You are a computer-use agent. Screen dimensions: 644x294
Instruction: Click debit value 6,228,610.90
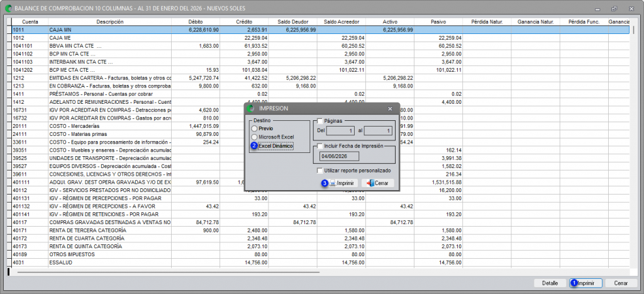tap(204, 30)
